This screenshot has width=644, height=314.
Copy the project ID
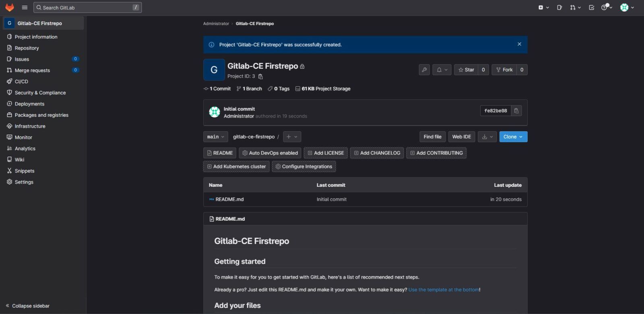pos(260,76)
